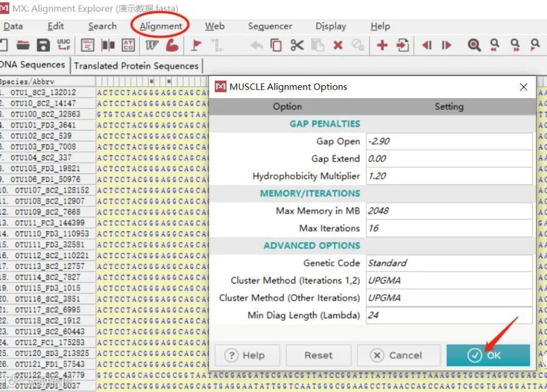547x392 pixels.
Task: Paste with the clipboard icon
Action: [x=317, y=45]
